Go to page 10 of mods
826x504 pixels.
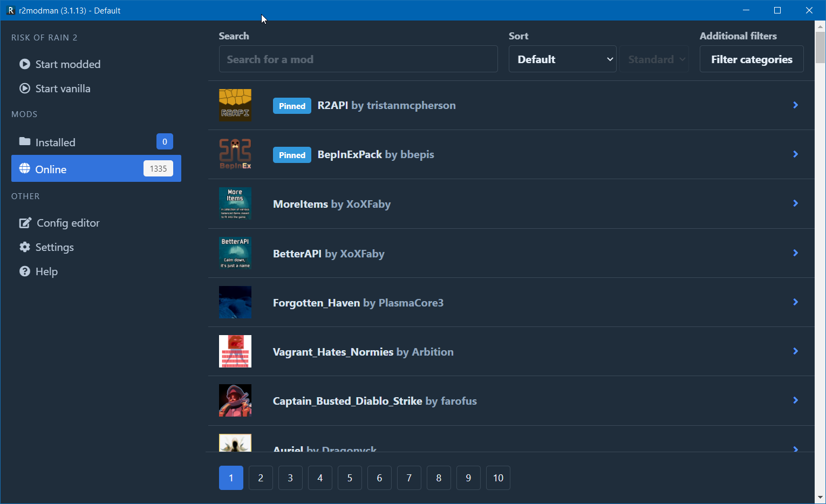[498, 478]
